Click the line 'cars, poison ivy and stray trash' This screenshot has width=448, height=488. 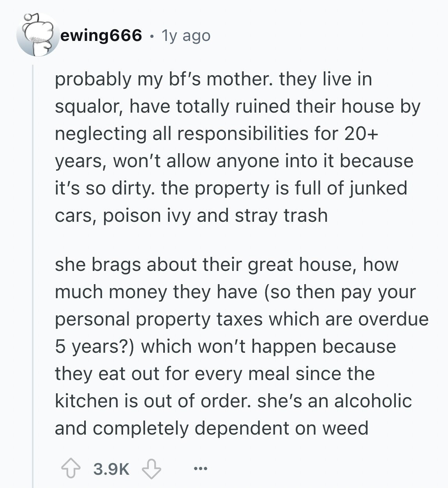pos(191,215)
